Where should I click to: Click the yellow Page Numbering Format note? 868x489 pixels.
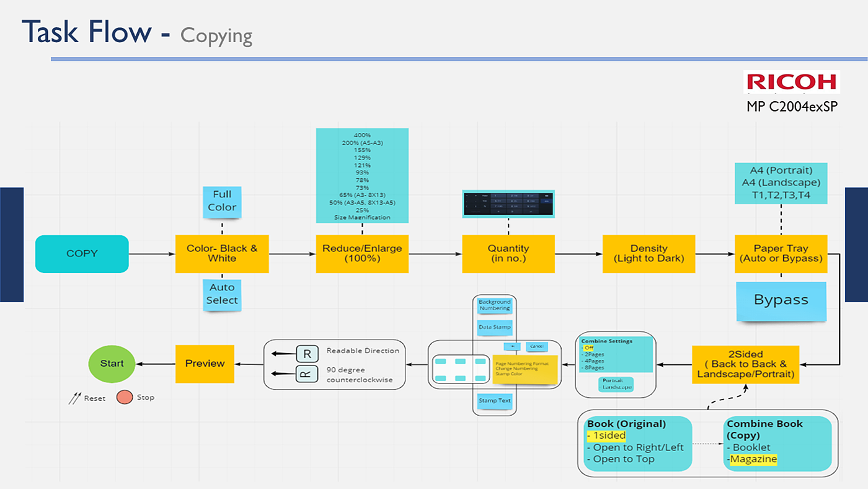click(525, 370)
